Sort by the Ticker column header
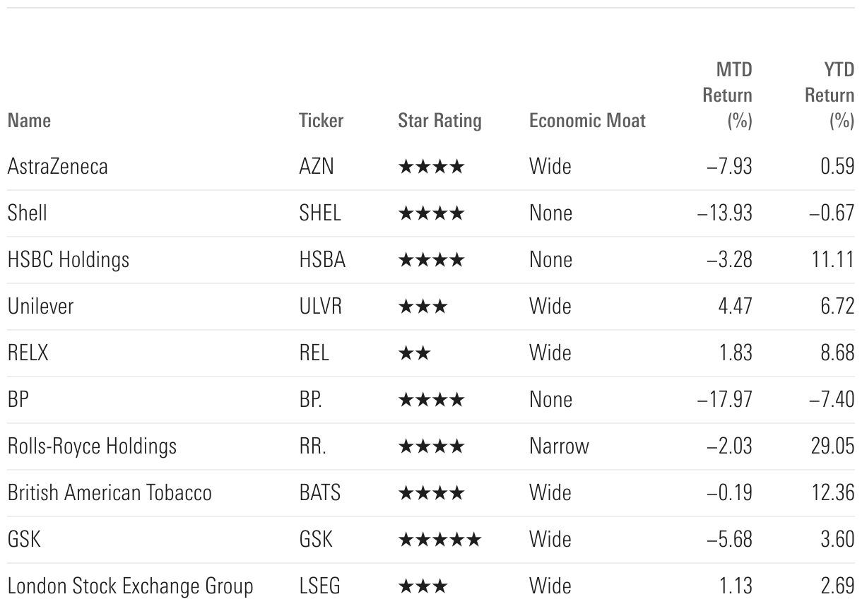Image resolution: width=862 pixels, height=616 pixels. pos(321,121)
